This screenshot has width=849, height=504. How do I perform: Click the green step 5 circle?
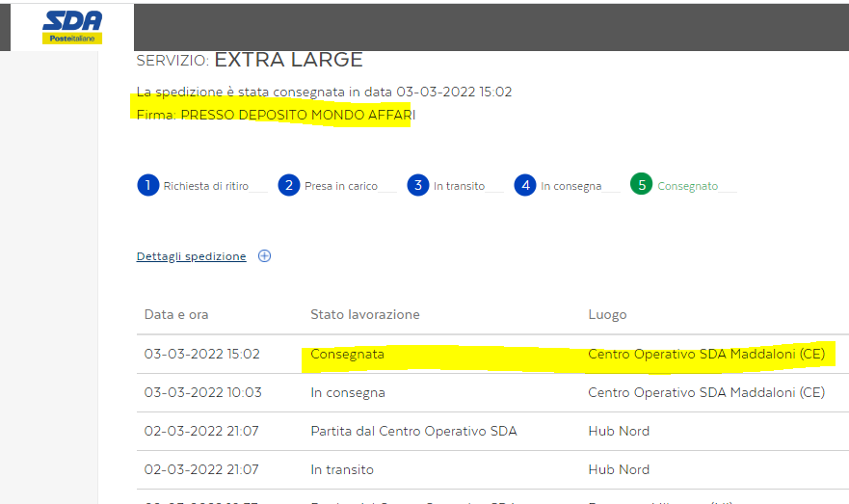pyautogui.click(x=641, y=185)
